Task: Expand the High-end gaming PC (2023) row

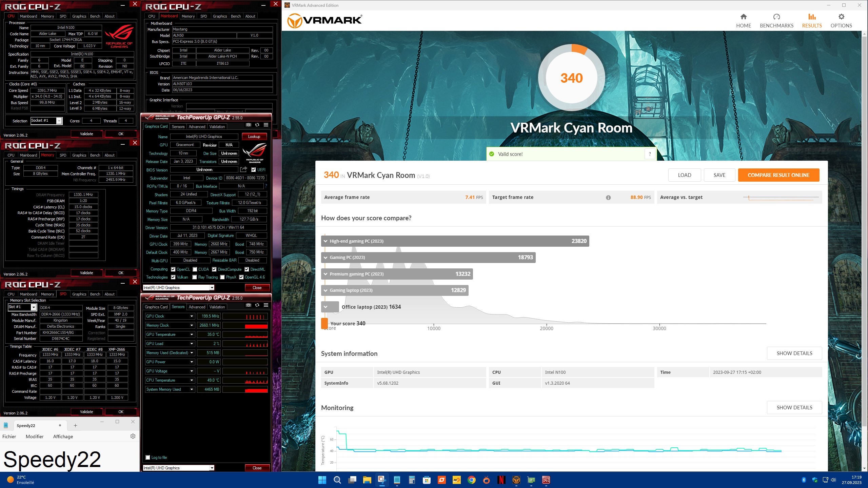Action: coord(455,241)
